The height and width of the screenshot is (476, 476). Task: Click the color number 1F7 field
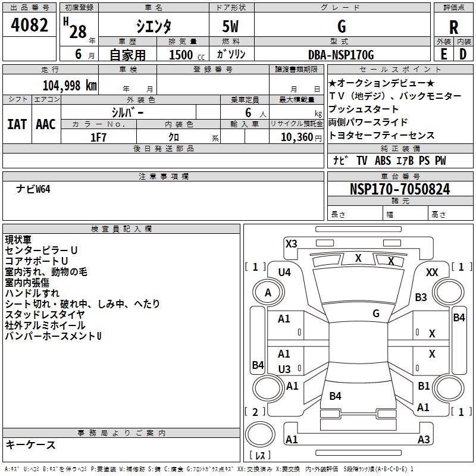point(98,137)
